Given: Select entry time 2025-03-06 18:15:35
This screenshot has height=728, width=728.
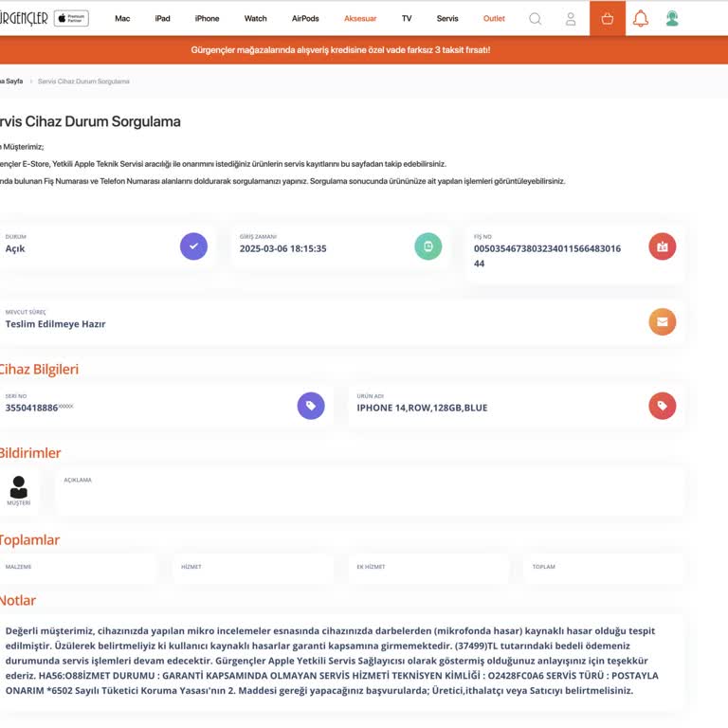Looking at the screenshot, I should [282, 249].
